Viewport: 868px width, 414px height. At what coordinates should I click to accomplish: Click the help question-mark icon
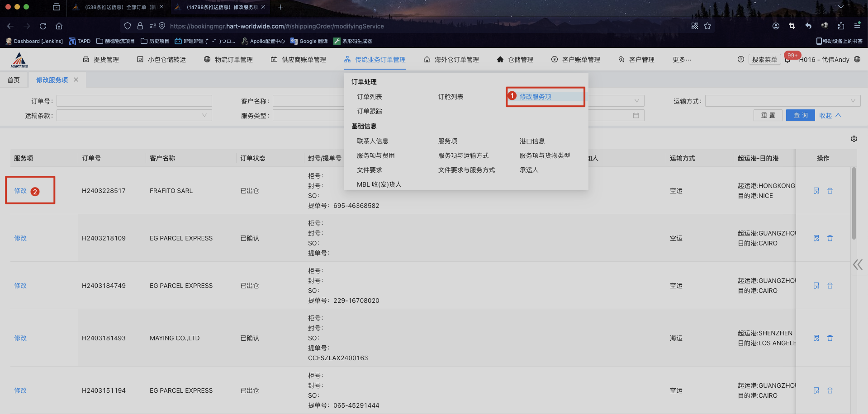[741, 59]
